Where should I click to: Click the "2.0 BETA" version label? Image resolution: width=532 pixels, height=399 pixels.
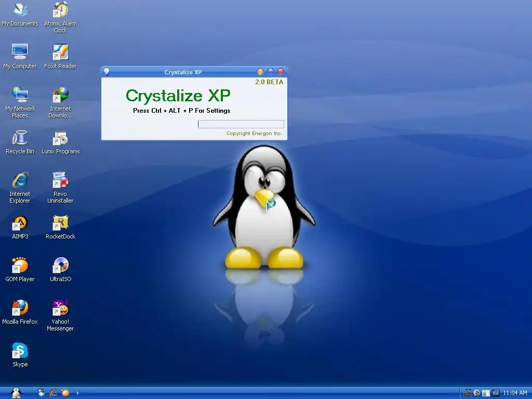click(x=269, y=82)
